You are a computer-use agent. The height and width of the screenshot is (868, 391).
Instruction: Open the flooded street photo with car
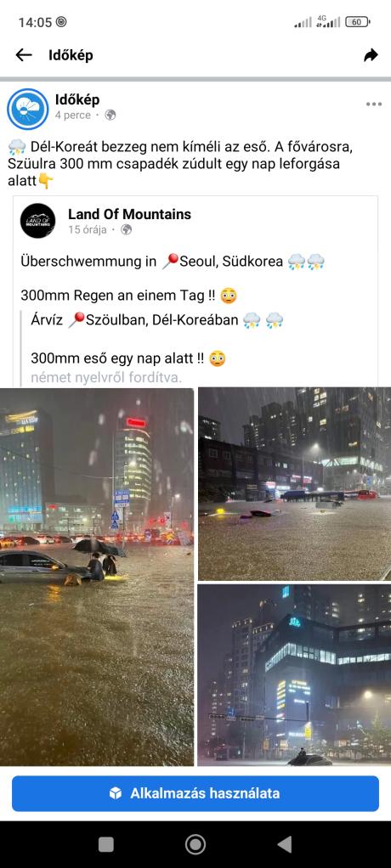97,577
